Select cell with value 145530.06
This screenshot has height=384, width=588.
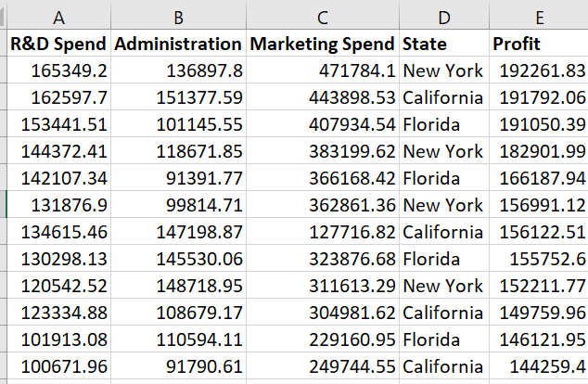pyautogui.click(x=178, y=259)
